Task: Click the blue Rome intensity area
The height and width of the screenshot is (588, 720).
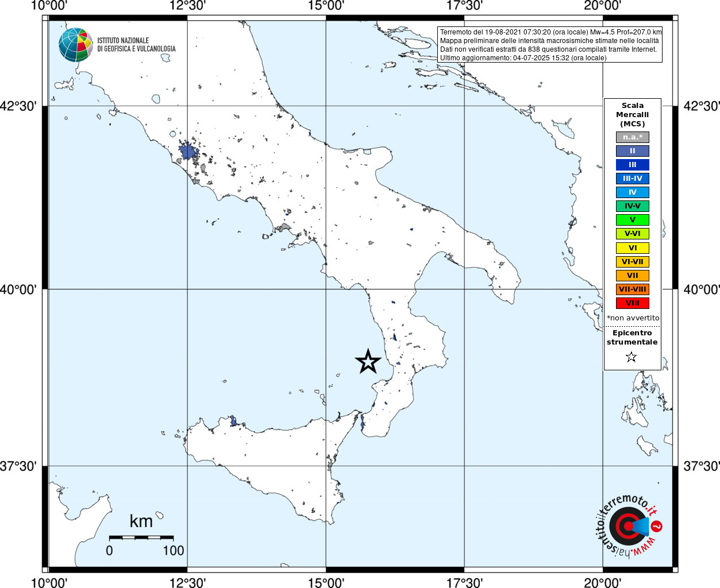Action: (x=187, y=152)
